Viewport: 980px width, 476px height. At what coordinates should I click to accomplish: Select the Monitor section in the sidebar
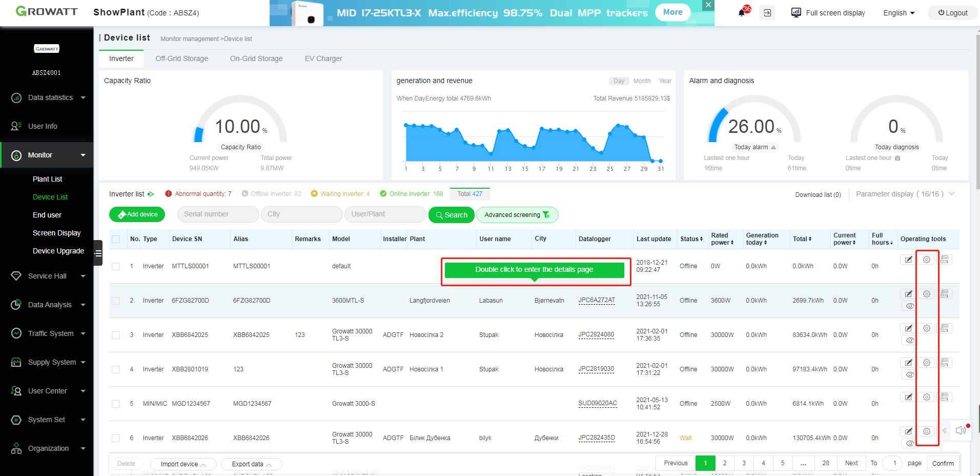coord(40,155)
